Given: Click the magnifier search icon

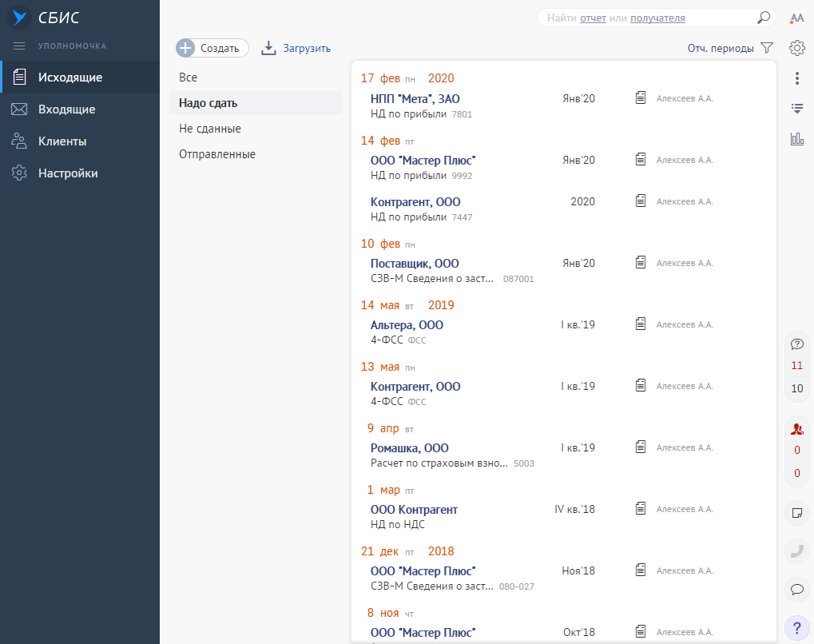Looking at the screenshot, I should click(x=763, y=18).
